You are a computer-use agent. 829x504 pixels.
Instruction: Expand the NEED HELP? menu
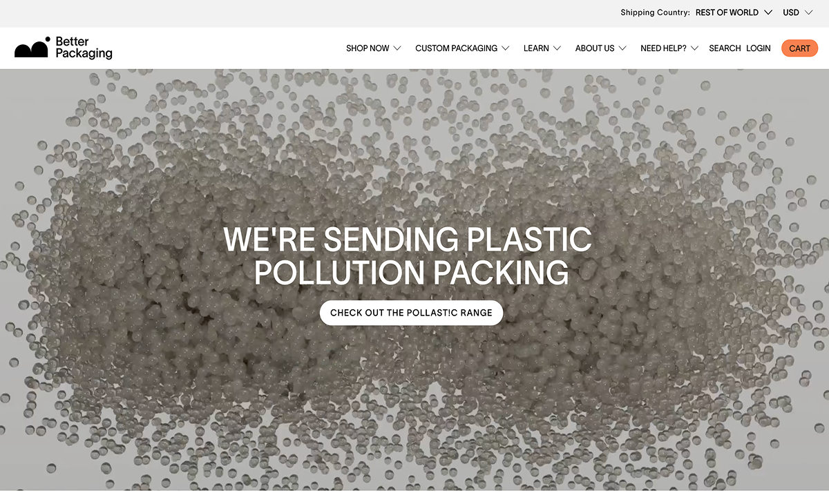click(669, 48)
